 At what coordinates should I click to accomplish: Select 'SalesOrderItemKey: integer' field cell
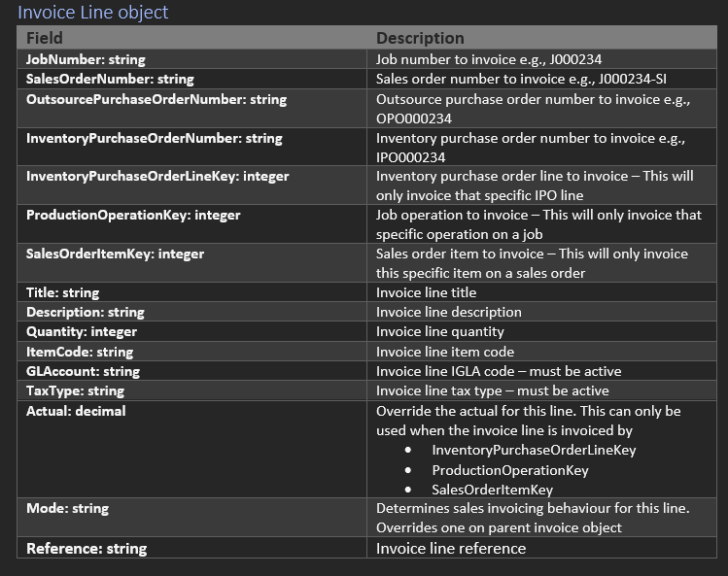[x=191, y=263]
